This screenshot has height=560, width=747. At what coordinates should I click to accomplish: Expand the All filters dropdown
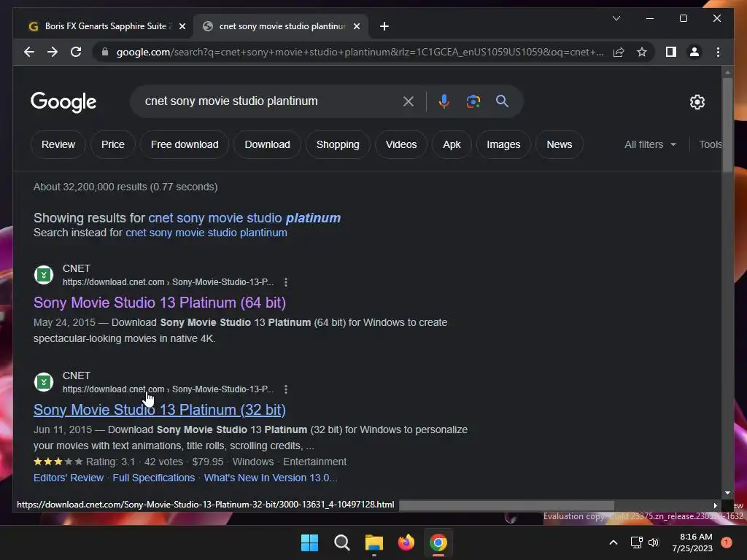(650, 144)
